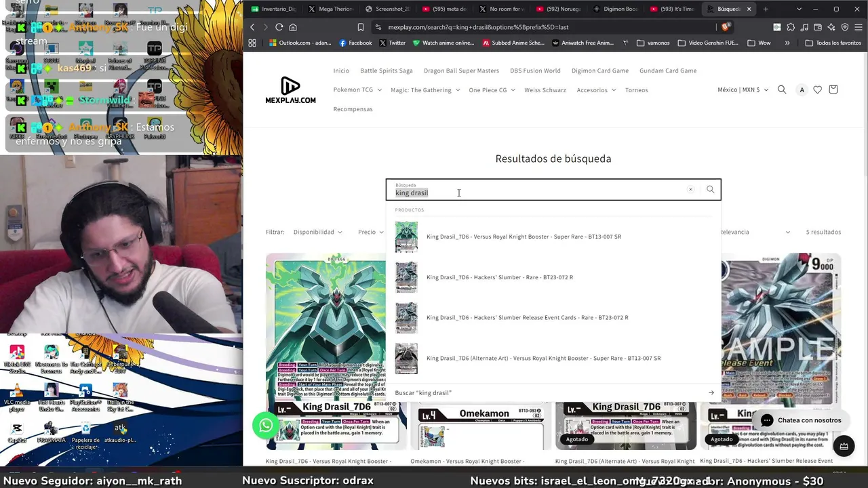
Task: Open Gundam Card Game menu item
Action: 668,70
